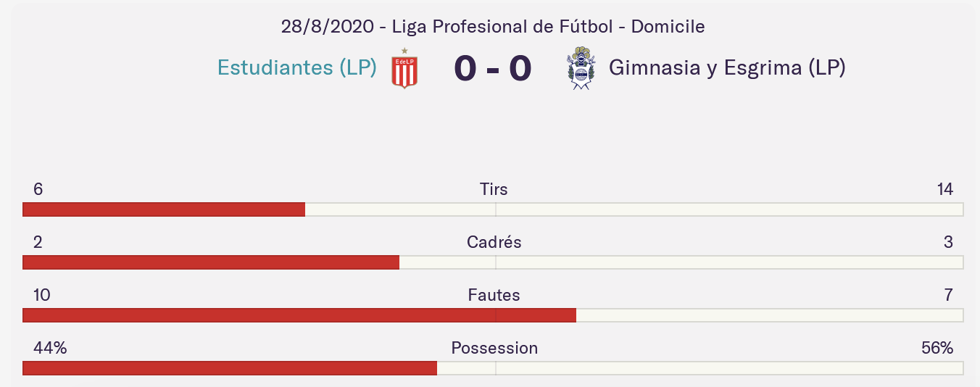Screen dimensions: 980x387
Task: Click Estudiantes' fouls value of 10
Action: (41, 296)
